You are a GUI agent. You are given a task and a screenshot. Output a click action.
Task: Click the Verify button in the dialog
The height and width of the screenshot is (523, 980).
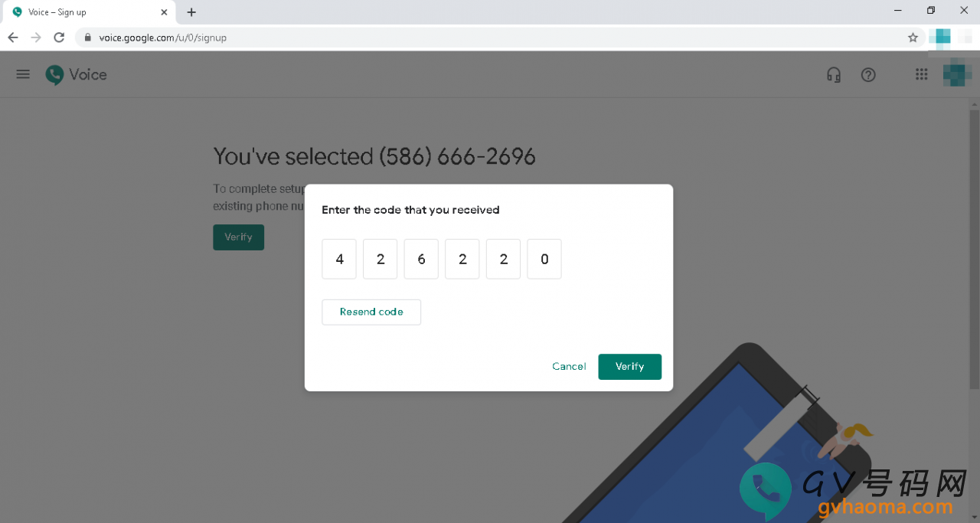pos(629,366)
